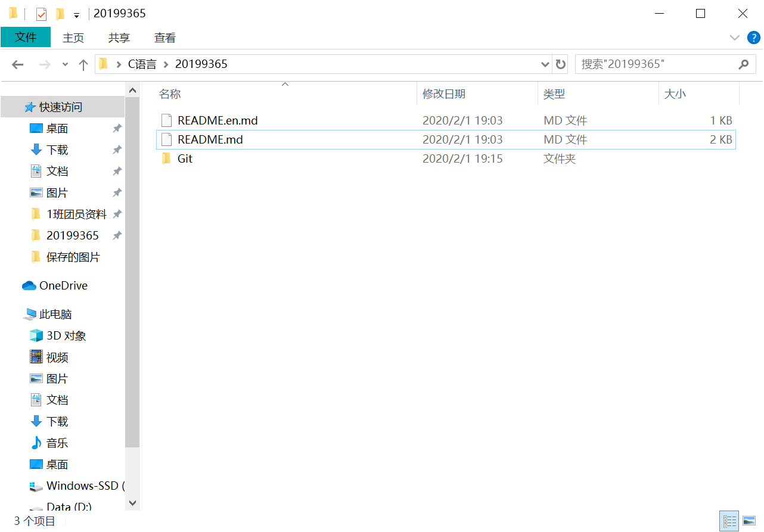764x532 pixels.
Task: Open 图片 under 快速访问
Action: click(57, 193)
